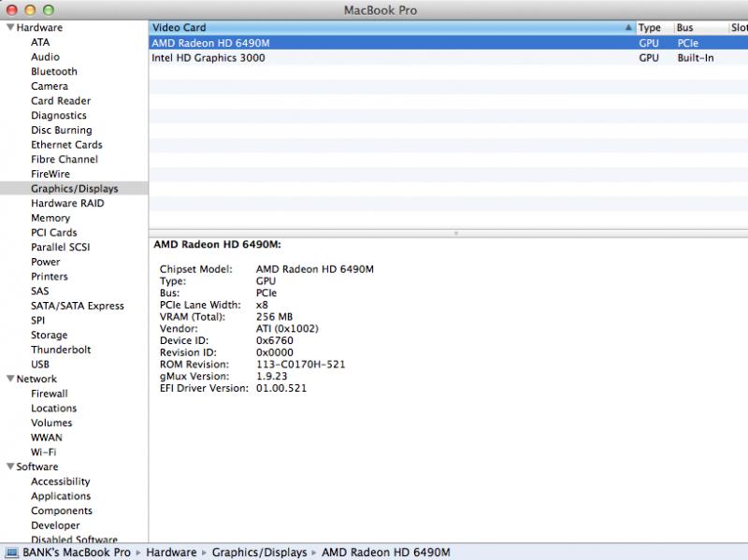Select Applications under Software

click(61, 496)
